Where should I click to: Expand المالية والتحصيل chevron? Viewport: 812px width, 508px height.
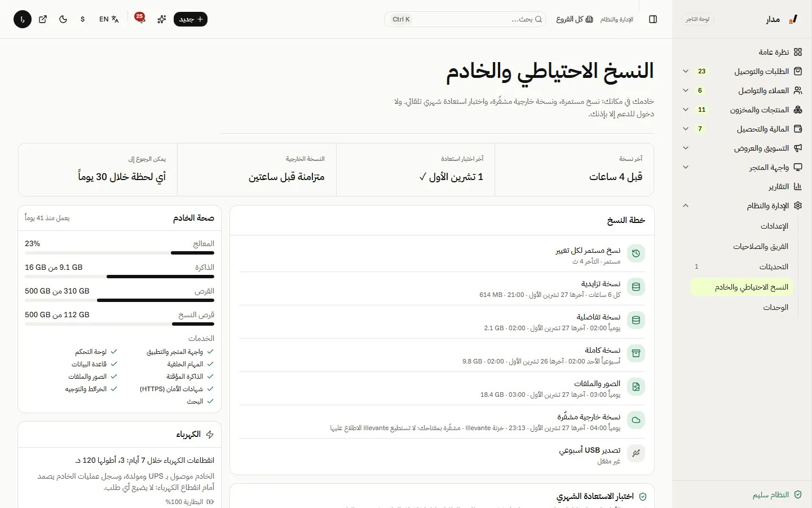coord(686,129)
